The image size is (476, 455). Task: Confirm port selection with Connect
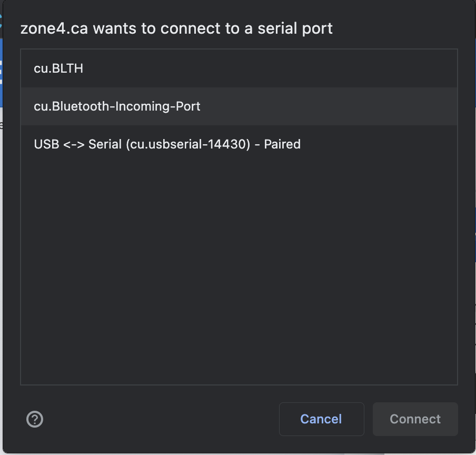pos(415,419)
